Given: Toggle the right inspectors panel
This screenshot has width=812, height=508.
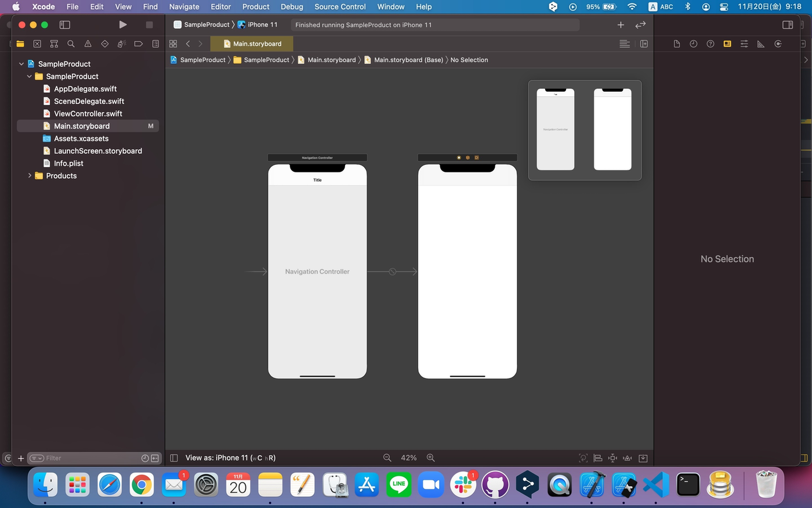Looking at the screenshot, I should (x=787, y=24).
